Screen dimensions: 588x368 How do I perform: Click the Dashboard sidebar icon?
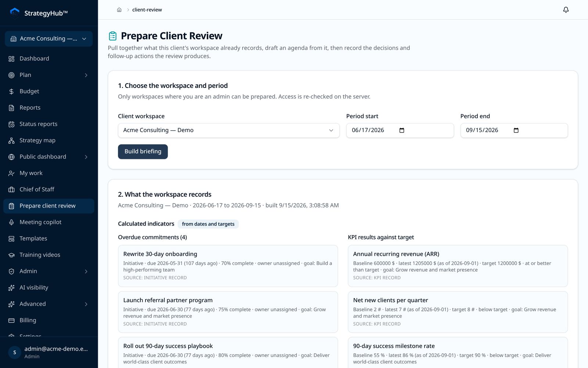[x=11, y=59]
